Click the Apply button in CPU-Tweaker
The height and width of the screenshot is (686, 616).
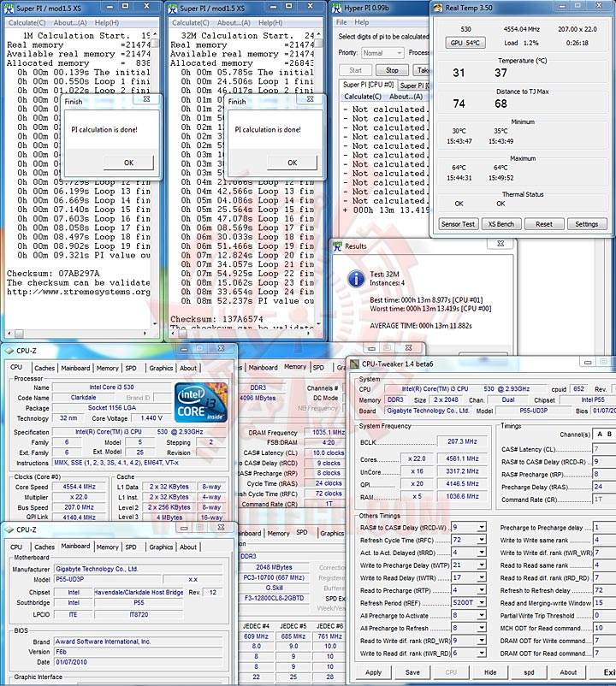[373, 672]
